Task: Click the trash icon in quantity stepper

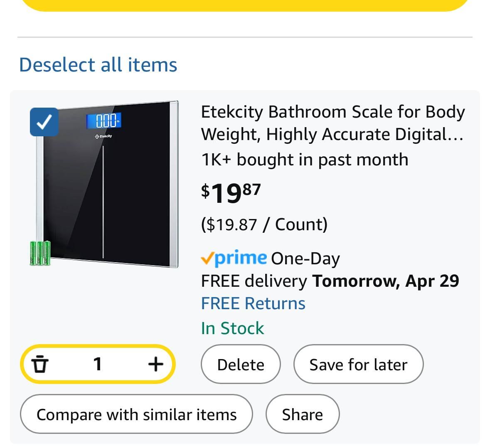Action: click(40, 364)
